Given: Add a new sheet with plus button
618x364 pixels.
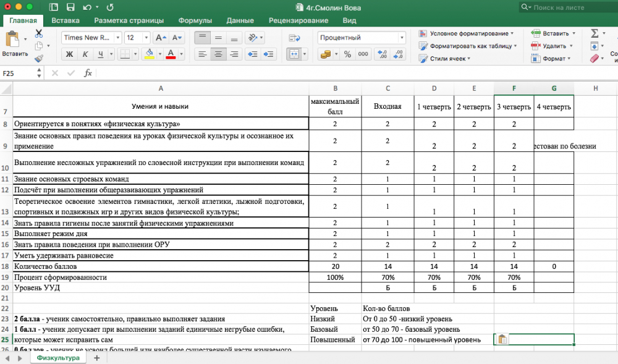Looking at the screenshot, I should 96,358.
